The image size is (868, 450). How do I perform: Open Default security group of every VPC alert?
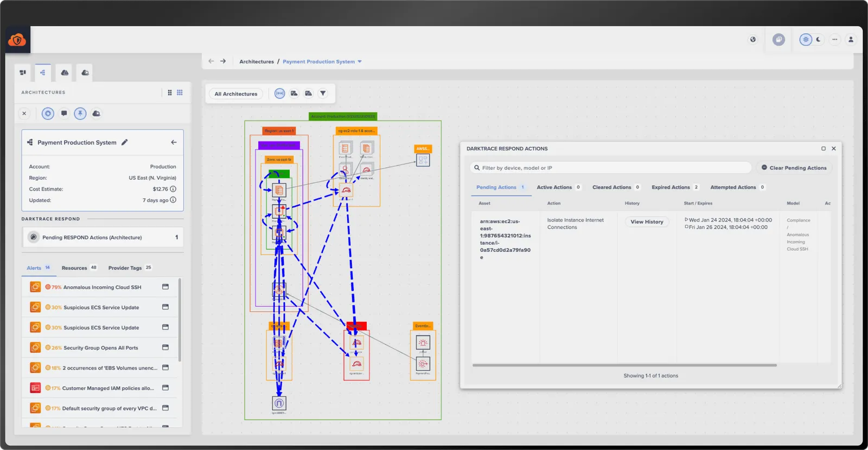point(100,408)
